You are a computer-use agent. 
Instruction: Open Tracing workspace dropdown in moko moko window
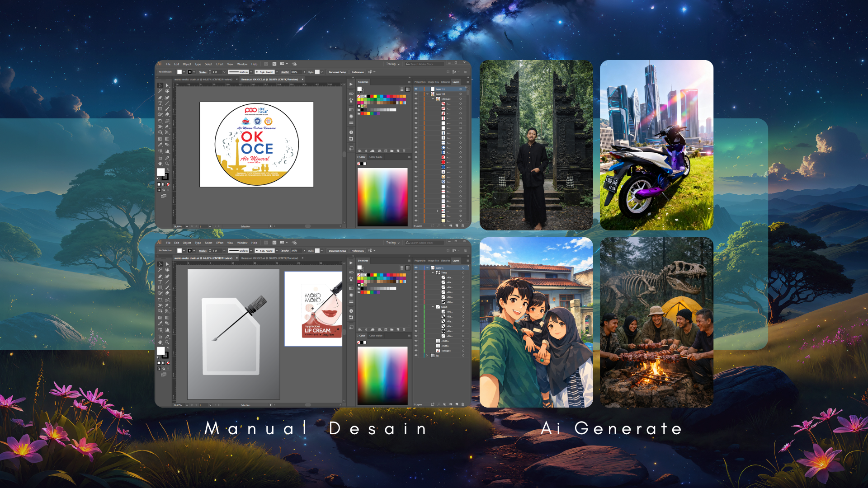[393, 243]
